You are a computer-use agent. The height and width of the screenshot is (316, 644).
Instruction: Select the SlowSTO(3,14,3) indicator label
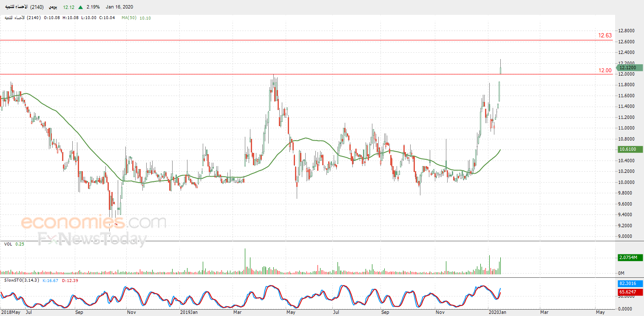click(22, 280)
